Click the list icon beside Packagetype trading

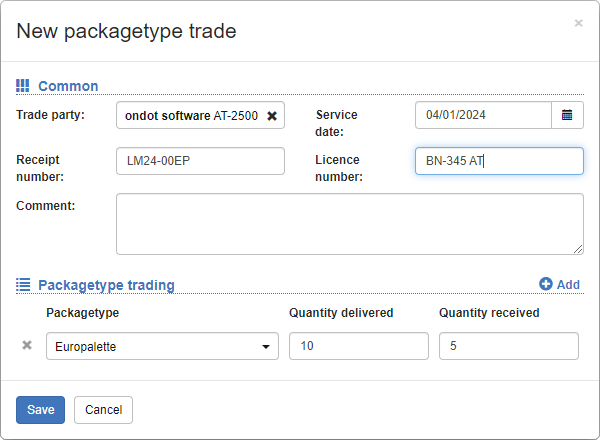23,285
